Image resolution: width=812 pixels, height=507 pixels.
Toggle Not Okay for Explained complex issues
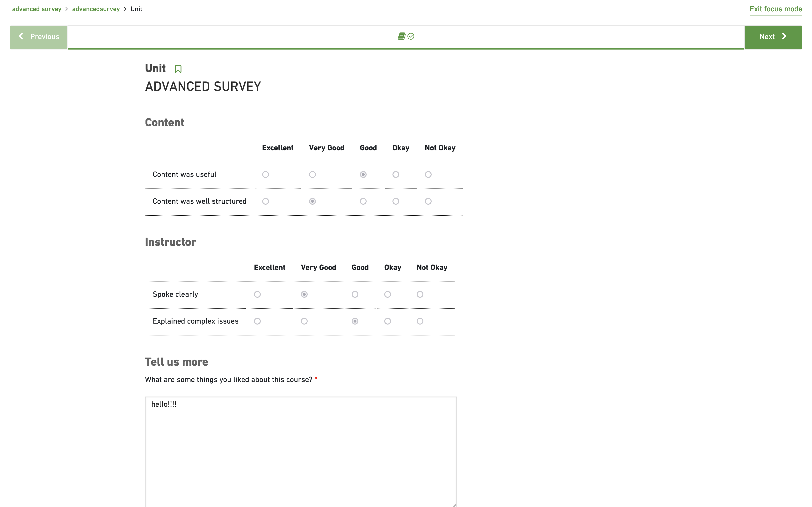[420, 321]
